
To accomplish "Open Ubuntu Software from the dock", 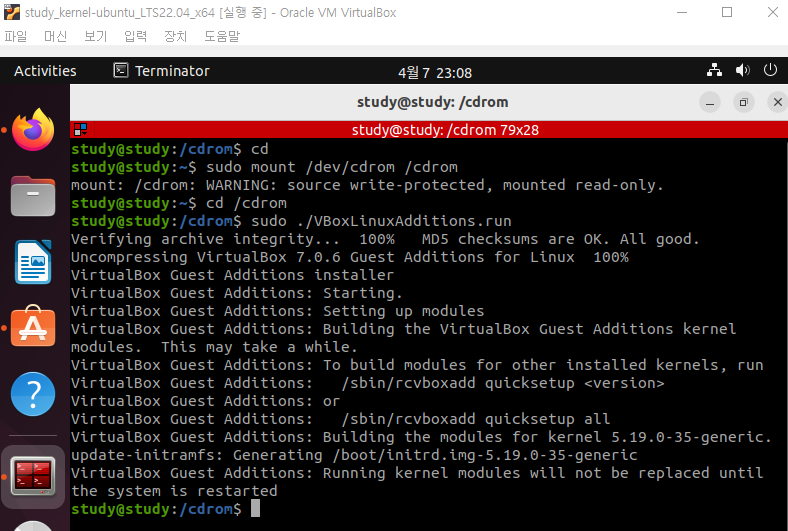I will point(33,327).
